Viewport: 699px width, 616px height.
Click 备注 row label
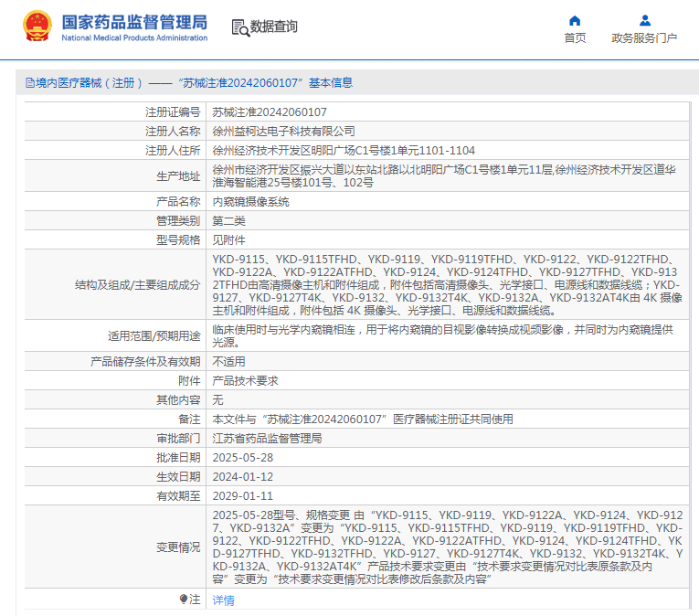189,419
